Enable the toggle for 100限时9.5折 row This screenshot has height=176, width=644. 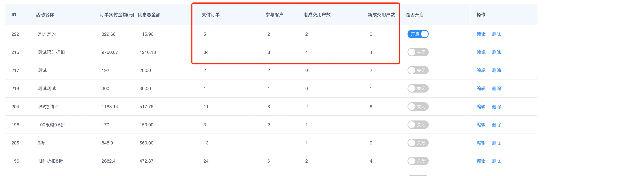[x=418, y=125]
